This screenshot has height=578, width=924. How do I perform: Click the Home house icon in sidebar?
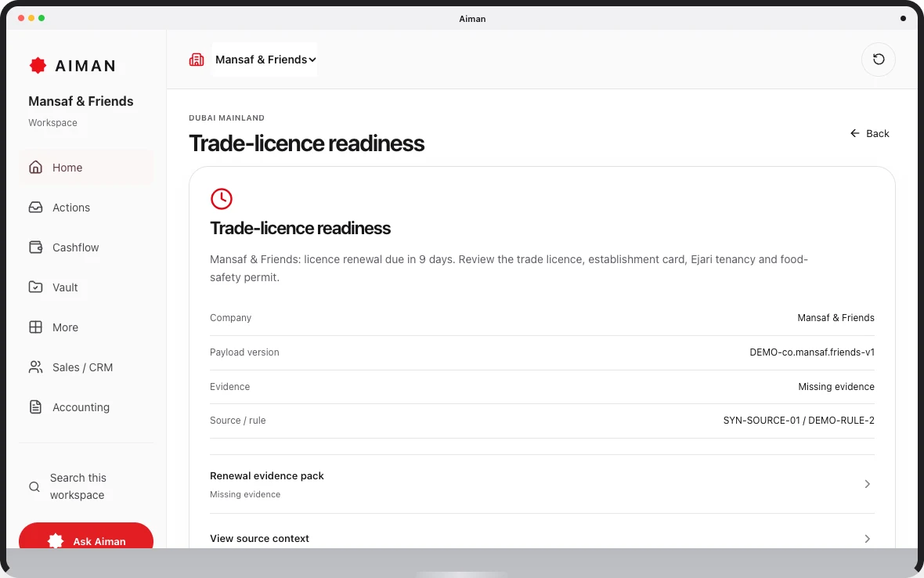coord(35,168)
